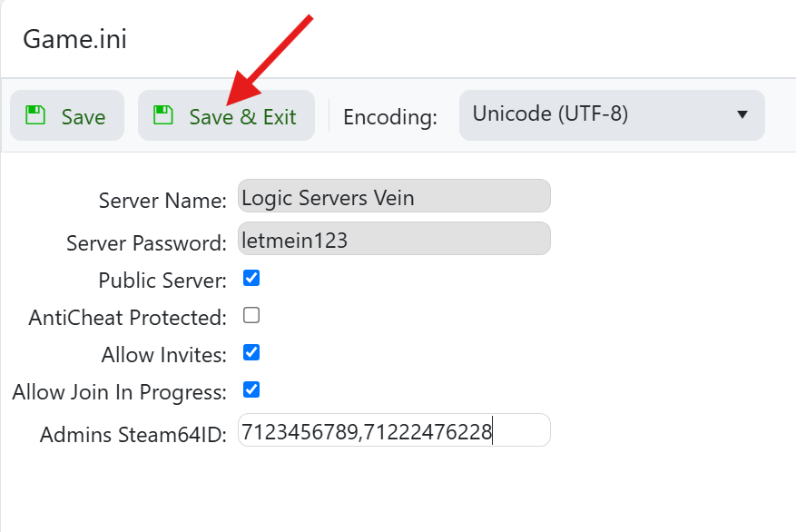Open the Encoding Unicode (UTF-8) dropdown

[x=611, y=115]
